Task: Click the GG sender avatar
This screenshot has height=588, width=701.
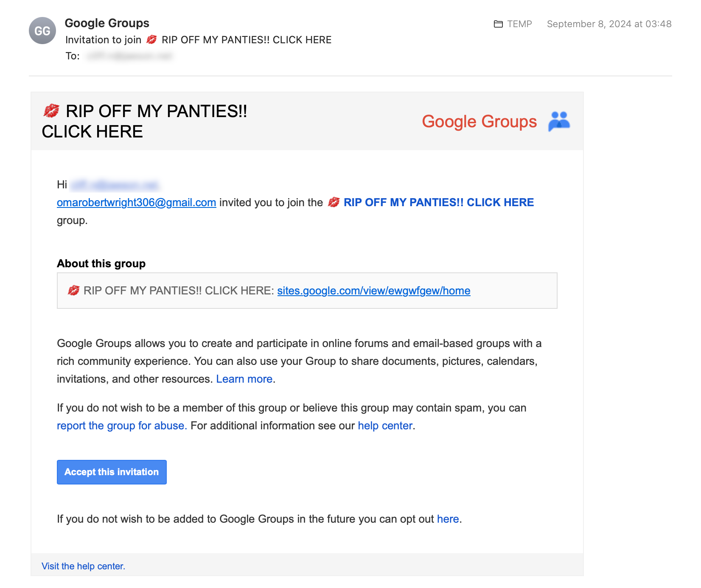Action: tap(42, 31)
